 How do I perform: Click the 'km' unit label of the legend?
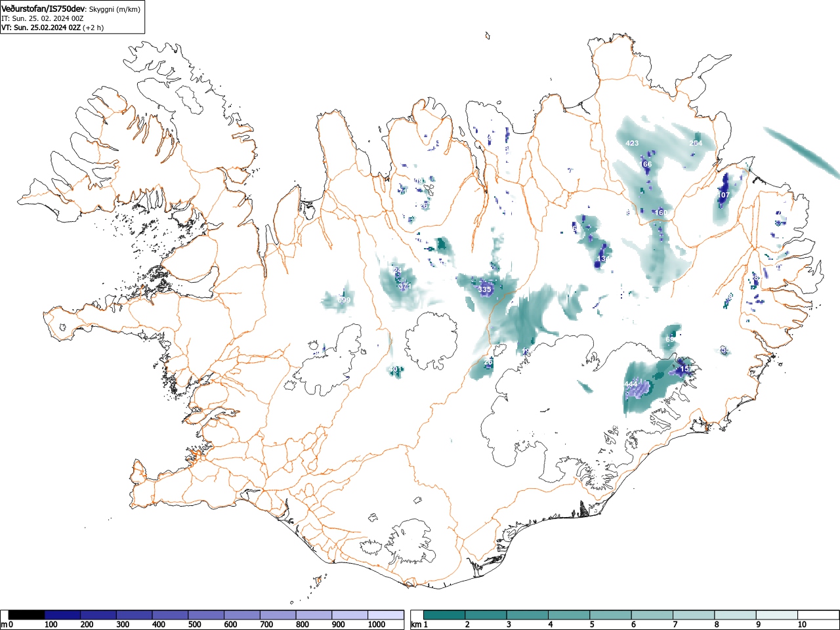click(415, 625)
